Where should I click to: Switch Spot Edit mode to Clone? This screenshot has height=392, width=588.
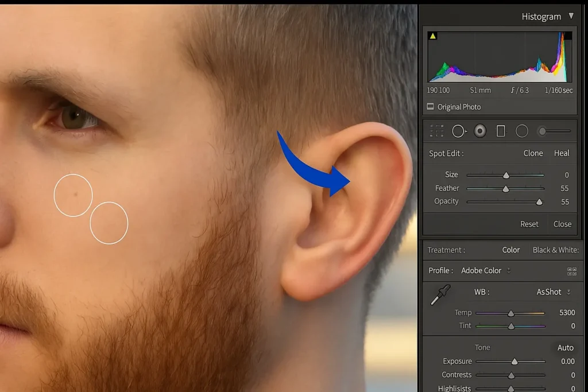[x=533, y=153]
